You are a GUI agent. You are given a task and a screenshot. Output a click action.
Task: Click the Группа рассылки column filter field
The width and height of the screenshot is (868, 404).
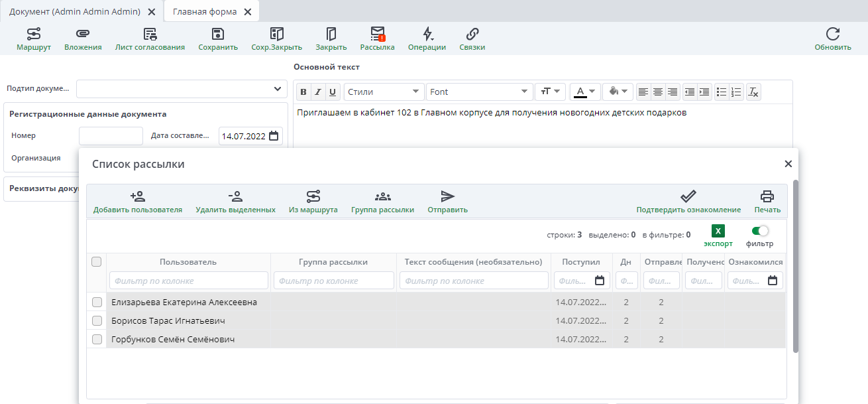(334, 281)
